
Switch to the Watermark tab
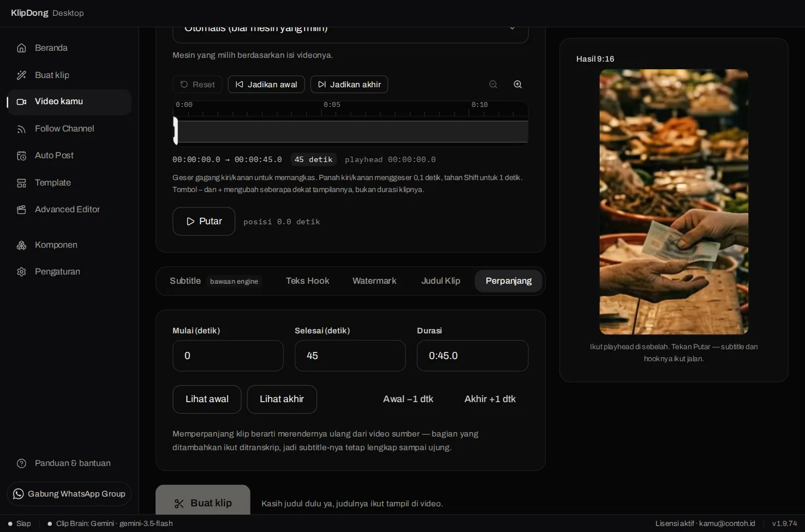(374, 281)
